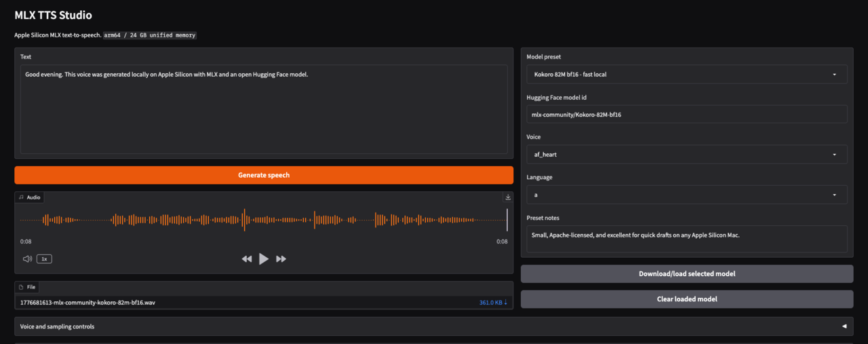868x344 pixels.
Task: Toggle the audio volume speaker icon
Action: 27,259
